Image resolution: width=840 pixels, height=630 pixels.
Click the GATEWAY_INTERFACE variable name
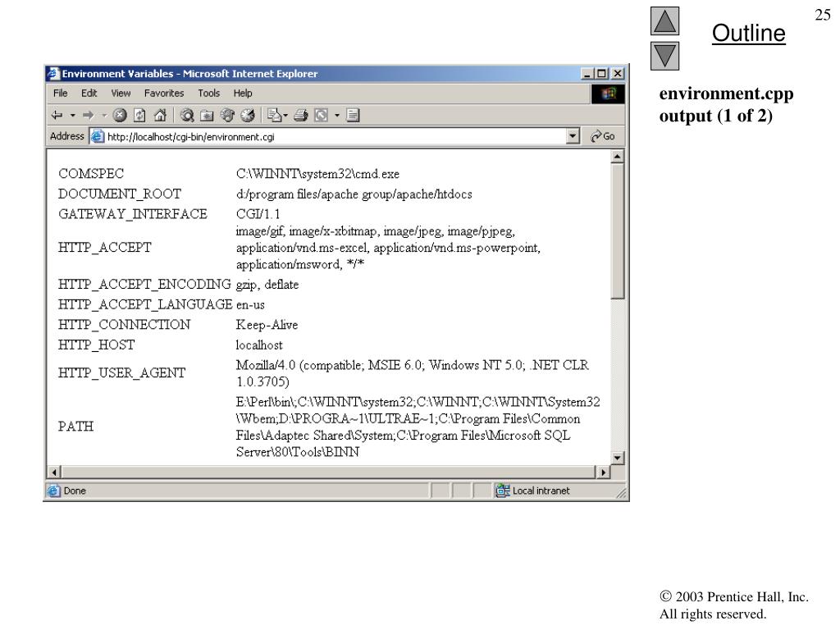tap(133, 214)
